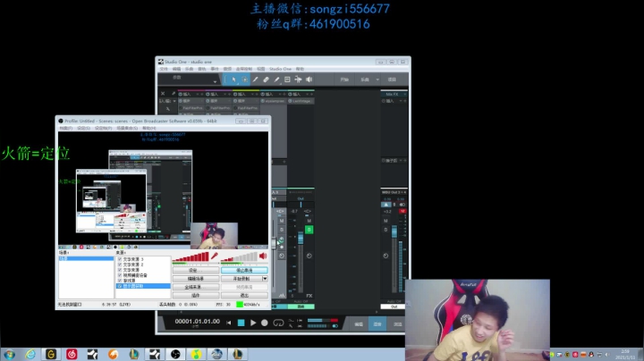Click the 编辑场景 edit scene button
The width and height of the screenshot is (644, 361).
tap(196, 279)
